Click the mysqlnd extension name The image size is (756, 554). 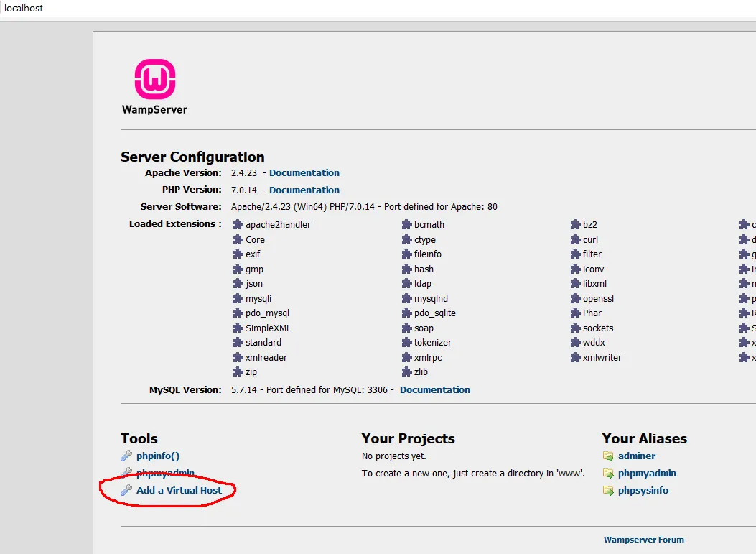coord(431,299)
